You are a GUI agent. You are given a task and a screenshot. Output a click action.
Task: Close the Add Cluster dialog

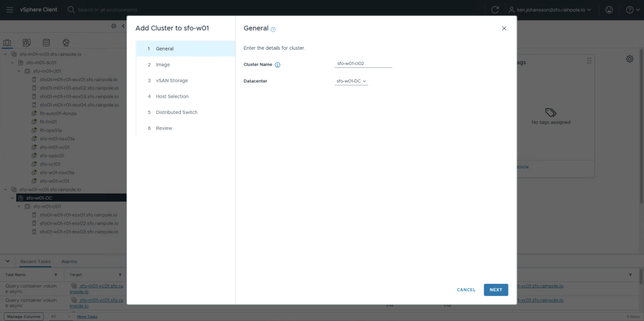pos(504,28)
